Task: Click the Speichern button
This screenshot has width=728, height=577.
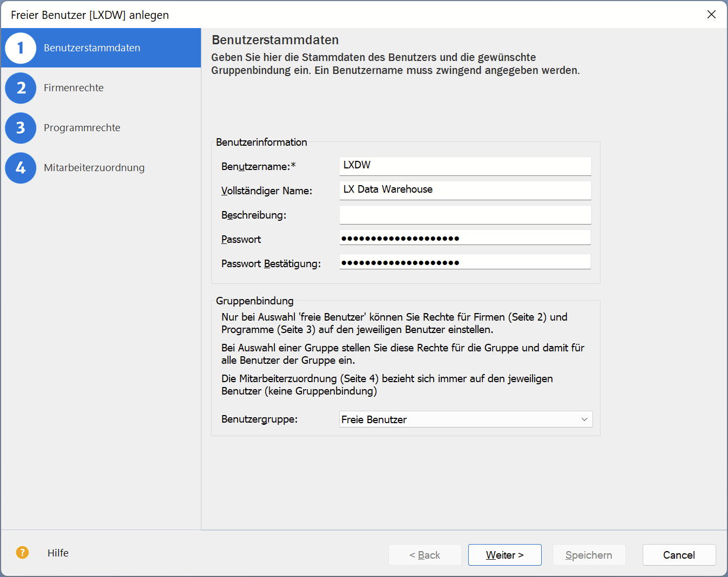Action: pyautogui.click(x=589, y=555)
